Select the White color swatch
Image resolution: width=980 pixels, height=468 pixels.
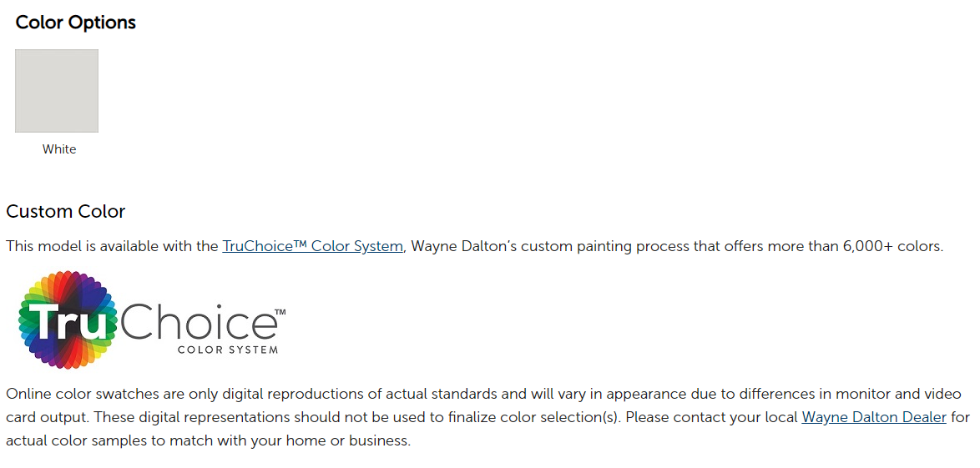pos(57,91)
